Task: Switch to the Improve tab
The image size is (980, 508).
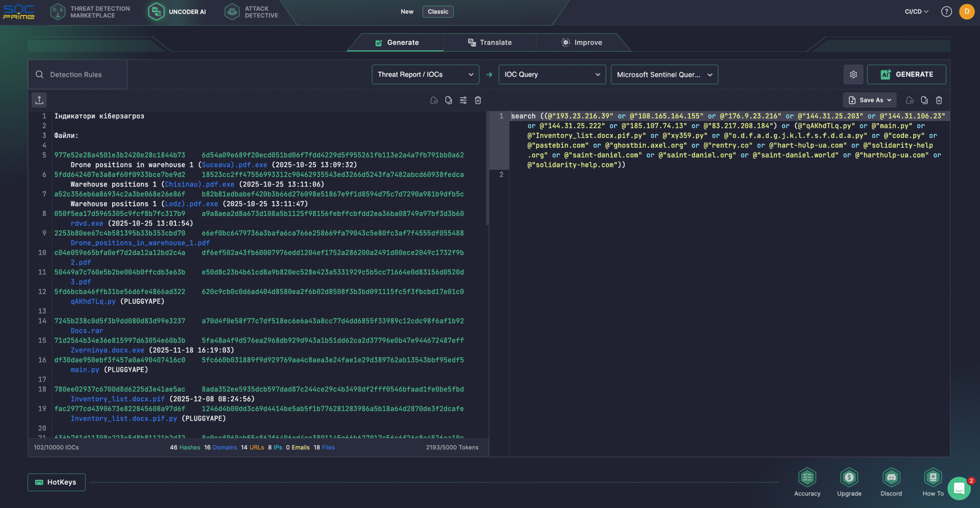Action: pos(582,42)
